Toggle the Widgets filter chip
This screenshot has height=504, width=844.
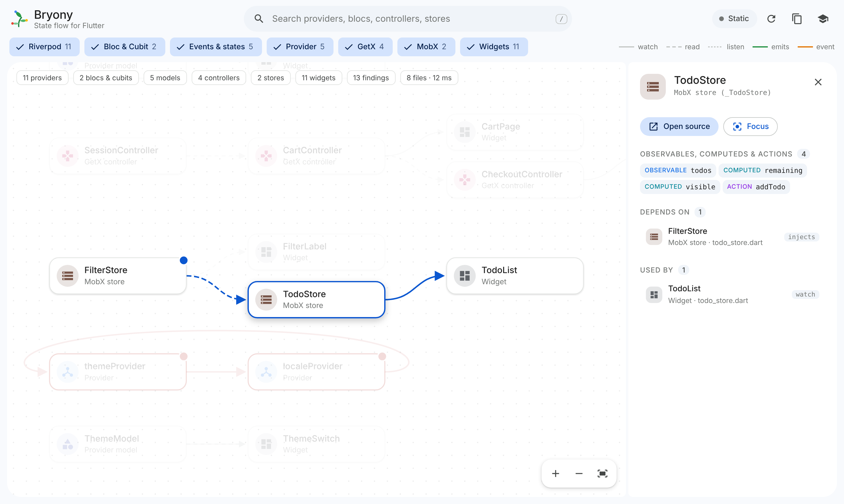(494, 47)
